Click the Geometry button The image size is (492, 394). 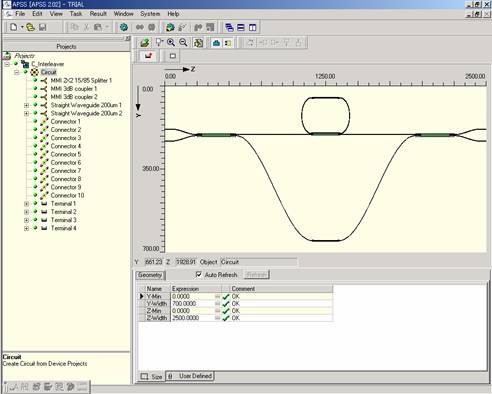click(x=150, y=275)
